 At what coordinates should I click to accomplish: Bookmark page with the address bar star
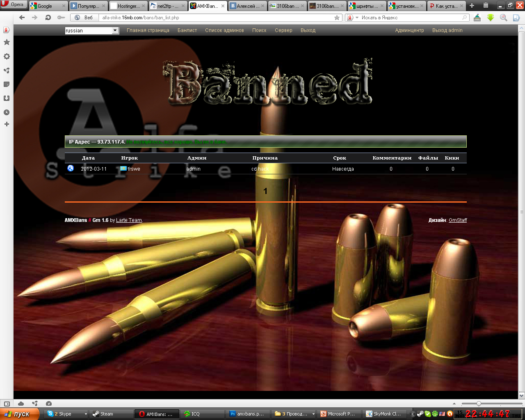click(337, 18)
